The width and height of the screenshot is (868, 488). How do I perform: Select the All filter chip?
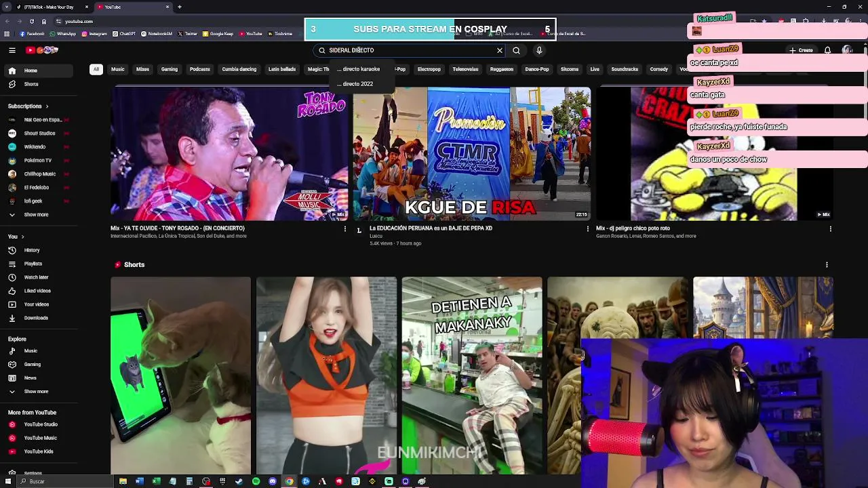pos(96,69)
